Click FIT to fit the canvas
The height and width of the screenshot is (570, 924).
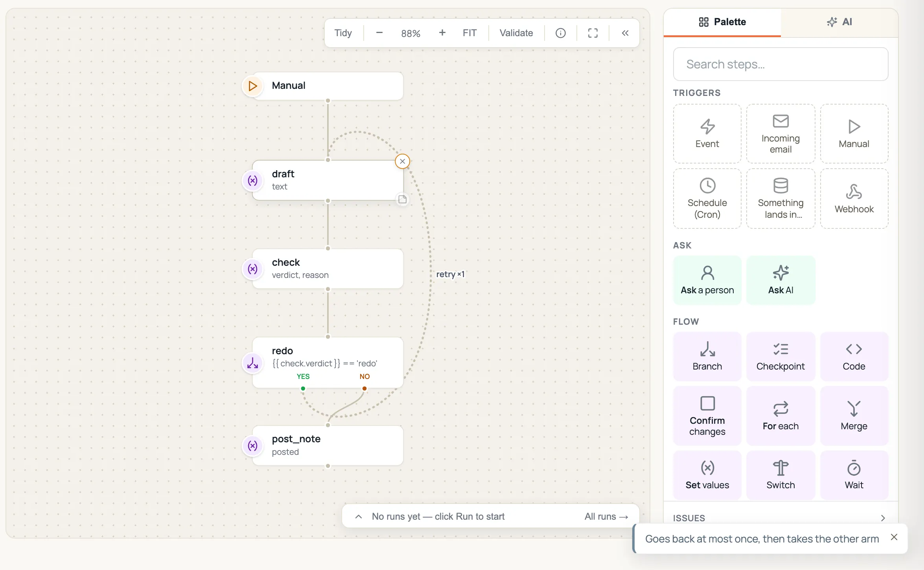coord(469,33)
